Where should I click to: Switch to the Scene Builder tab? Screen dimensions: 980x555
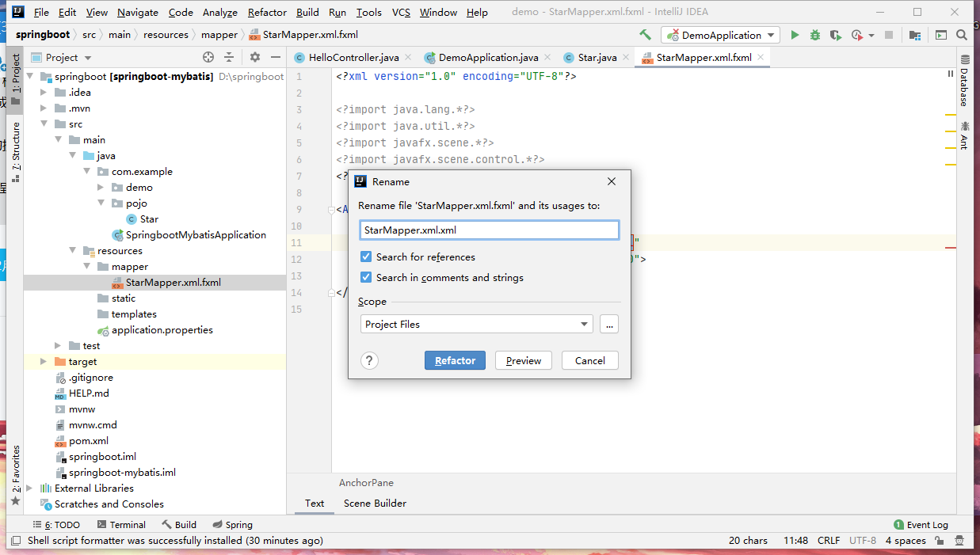(375, 503)
